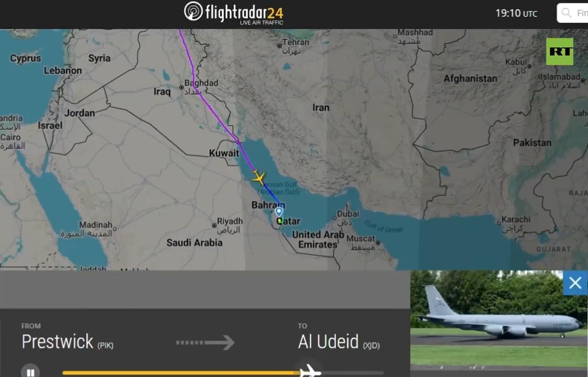
Task: Click the Flightradar24 radar logo icon
Action: [x=193, y=11]
